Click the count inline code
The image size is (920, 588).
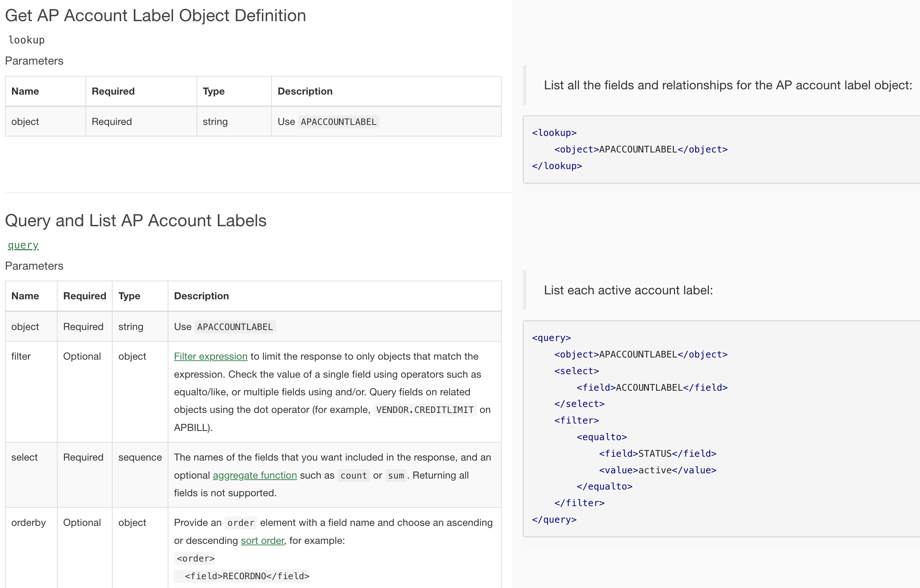(353, 475)
